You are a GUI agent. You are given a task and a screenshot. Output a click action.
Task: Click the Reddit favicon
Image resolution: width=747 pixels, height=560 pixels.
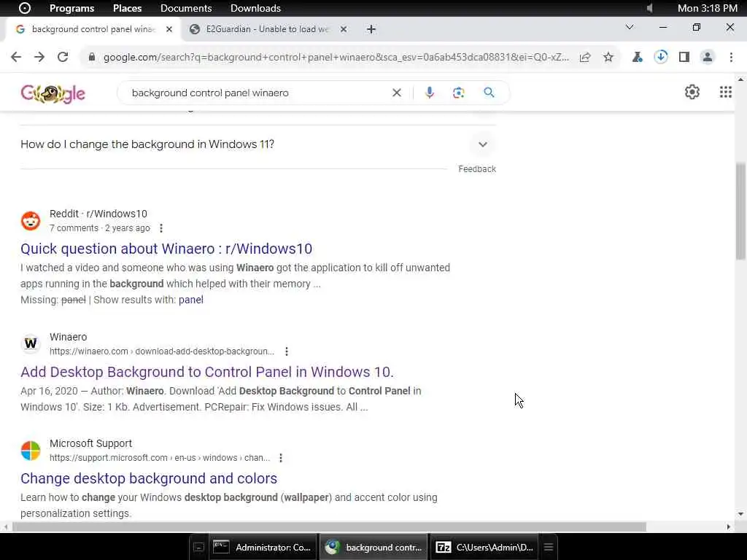pos(31,221)
